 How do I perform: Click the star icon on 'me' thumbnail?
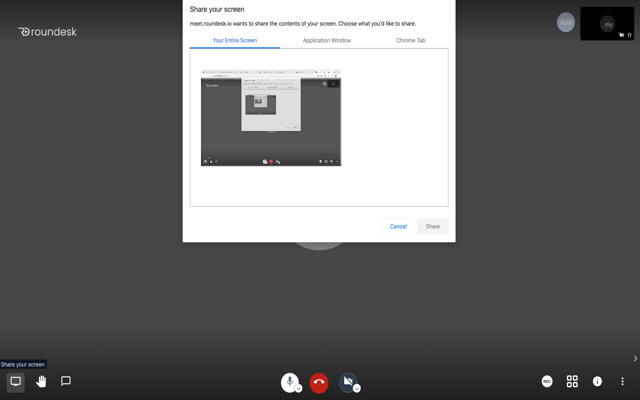[x=629, y=35]
